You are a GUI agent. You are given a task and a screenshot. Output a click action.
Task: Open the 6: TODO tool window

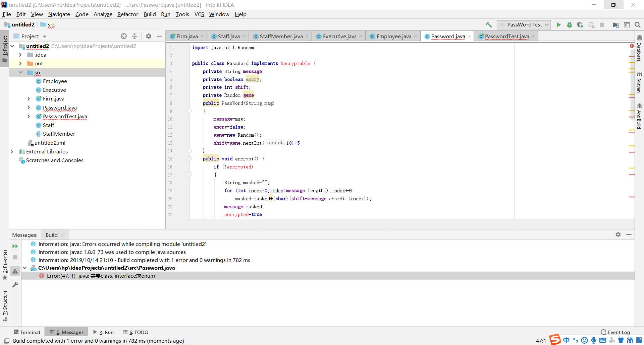coord(136,332)
